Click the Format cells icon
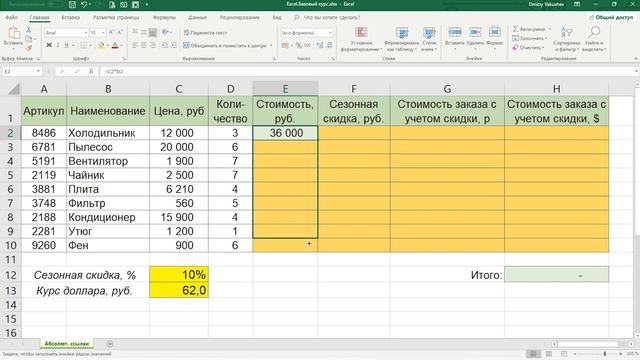This screenshot has height=360, width=640. coord(495,32)
